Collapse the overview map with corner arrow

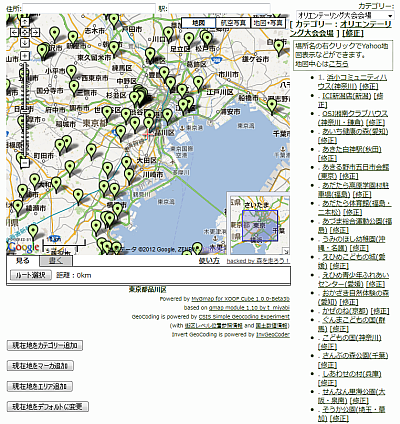(286, 251)
